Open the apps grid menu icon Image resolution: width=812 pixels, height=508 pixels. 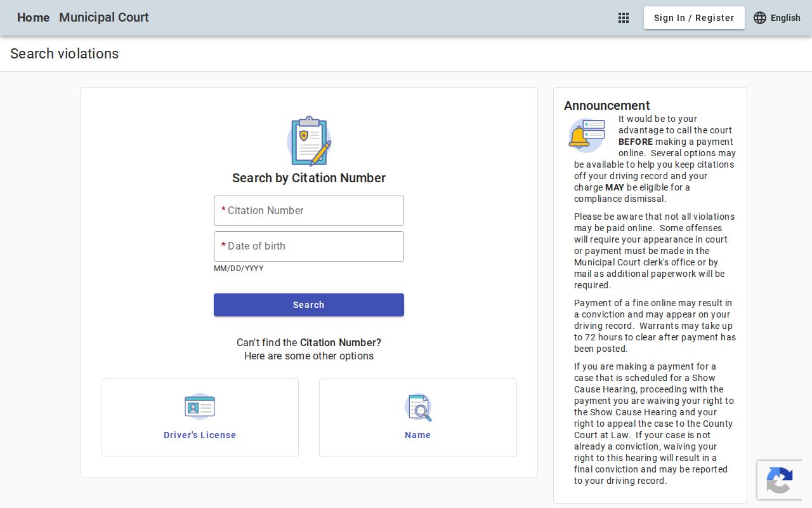pos(624,18)
